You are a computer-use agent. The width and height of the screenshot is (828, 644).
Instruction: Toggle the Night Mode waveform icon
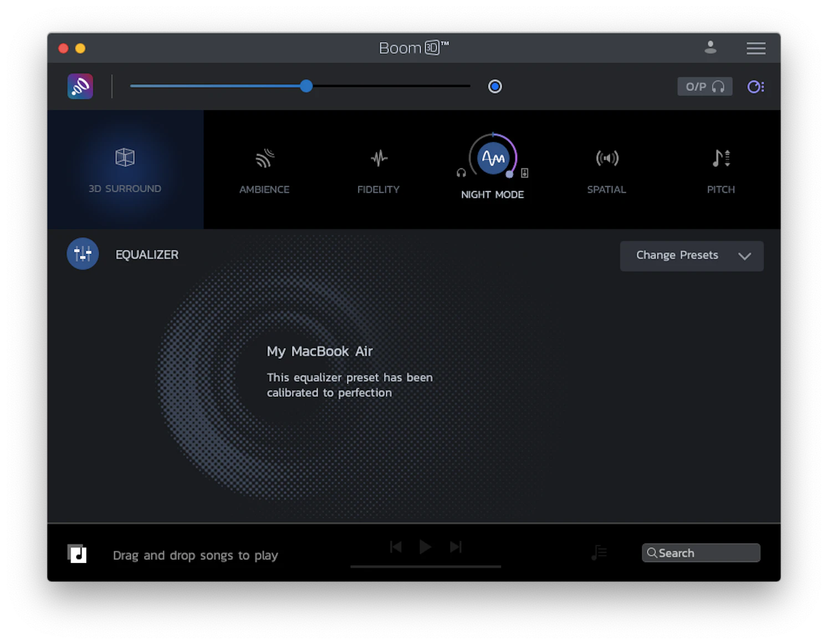pyautogui.click(x=493, y=158)
